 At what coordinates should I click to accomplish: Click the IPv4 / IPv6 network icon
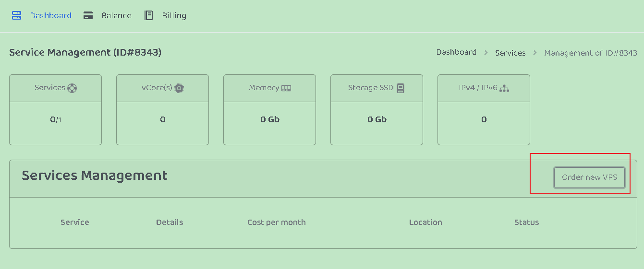[x=504, y=88]
